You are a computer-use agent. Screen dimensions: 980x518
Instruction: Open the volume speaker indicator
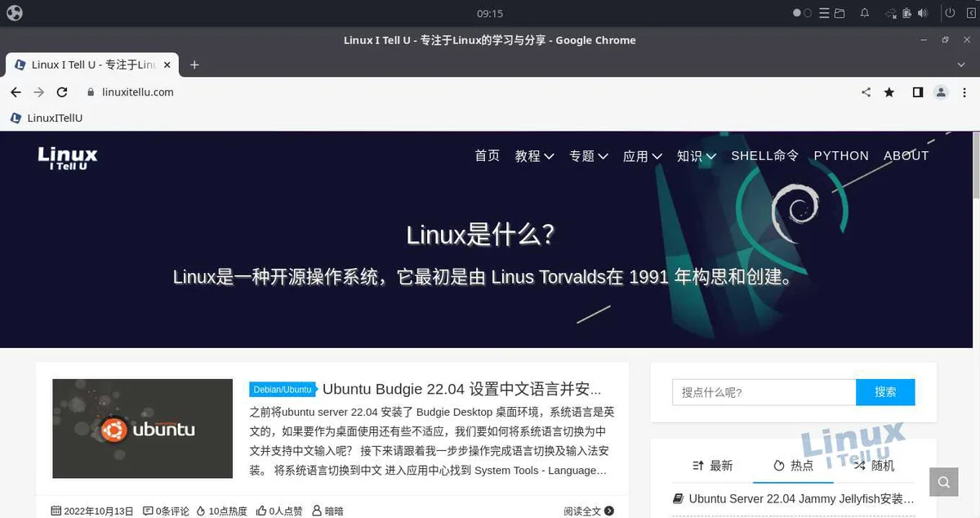923,13
